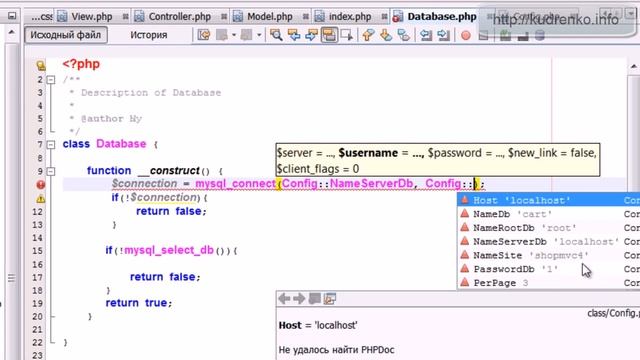Click the red error marker in the gutter
The height and width of the screenshot is (360, 640).
(40, 185)
